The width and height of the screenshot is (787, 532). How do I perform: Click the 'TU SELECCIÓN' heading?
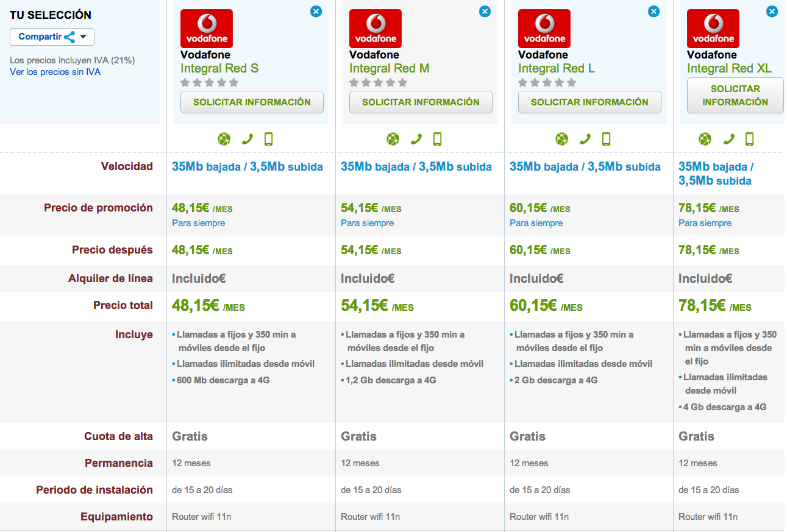click(x=51, y=15)
